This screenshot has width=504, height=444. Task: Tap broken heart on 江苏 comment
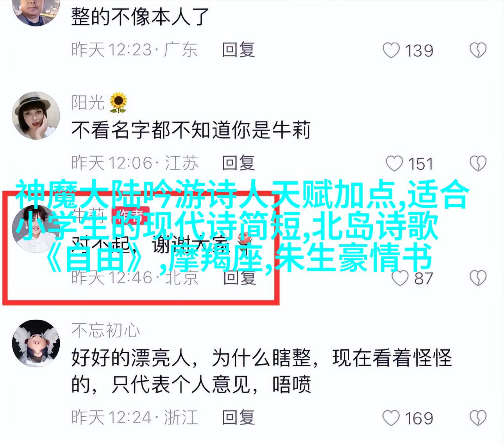point(478,164)
